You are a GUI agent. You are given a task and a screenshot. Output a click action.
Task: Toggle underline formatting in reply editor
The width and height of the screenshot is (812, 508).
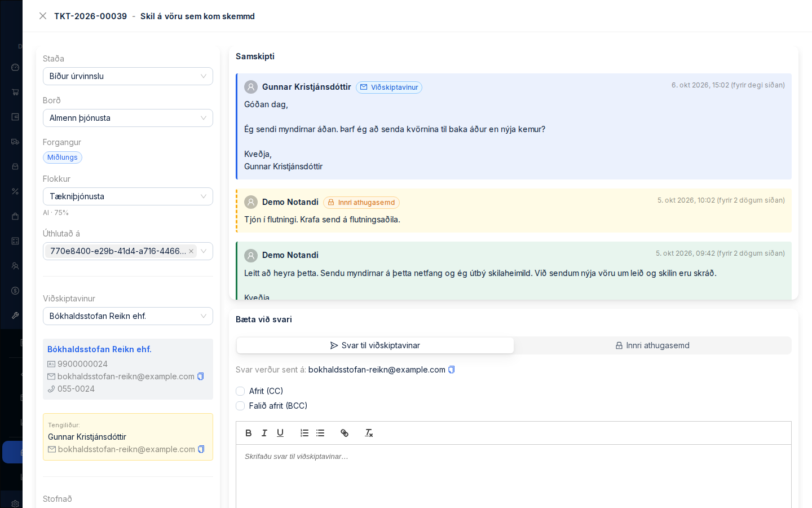click(x=280, y=433)
